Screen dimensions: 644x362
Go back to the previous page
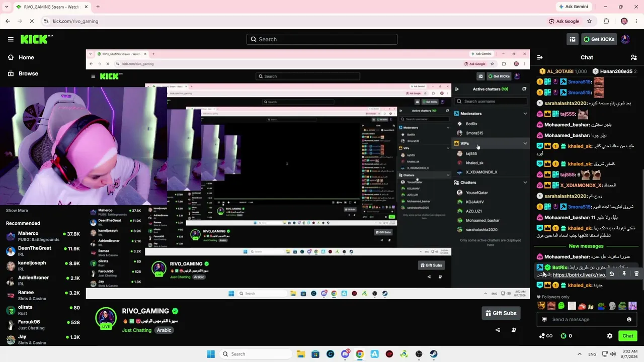(x=8, y=21)
